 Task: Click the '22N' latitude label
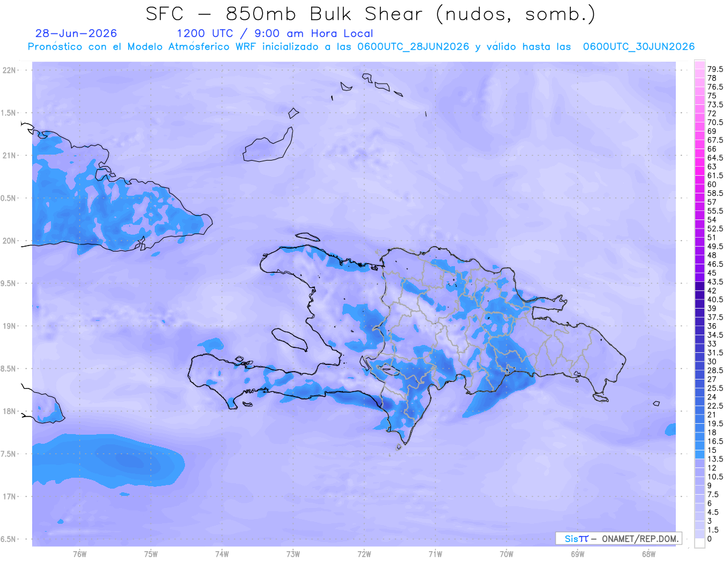pyautogui.click(x=10, y=70)
